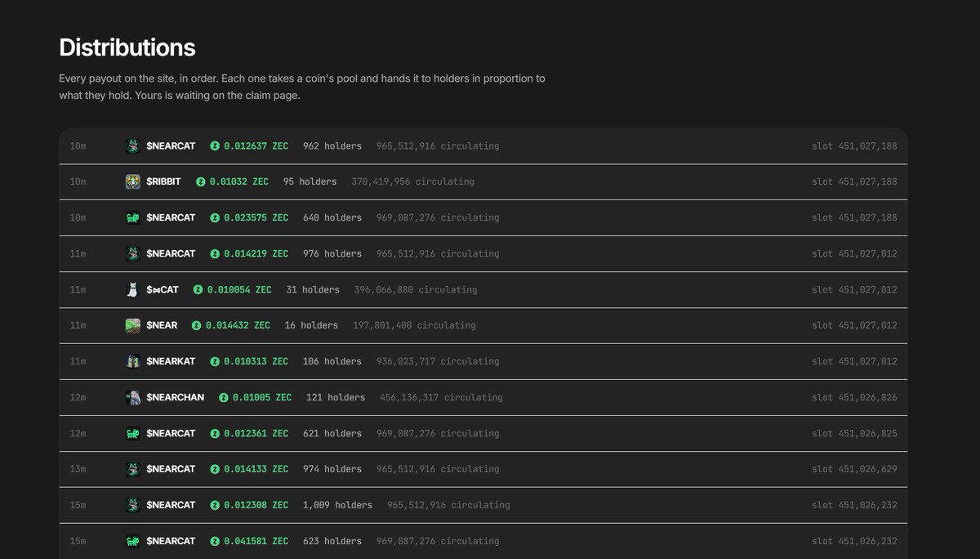Image resolution: width=980 pixels, height=559 pixels.
Task: Click the amount "0.023575 ZEC"
Action: (256, 218)
